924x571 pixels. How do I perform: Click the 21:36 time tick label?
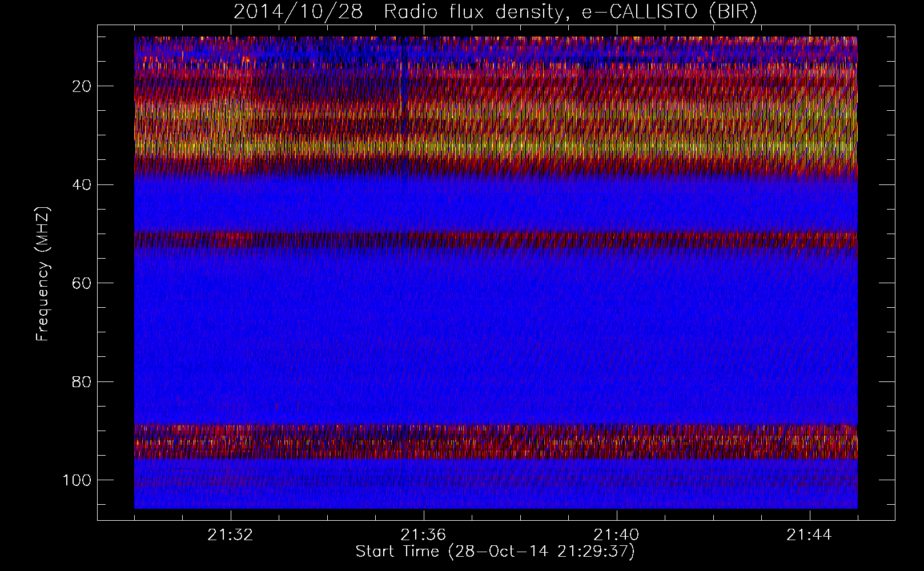tap(423, 535)
